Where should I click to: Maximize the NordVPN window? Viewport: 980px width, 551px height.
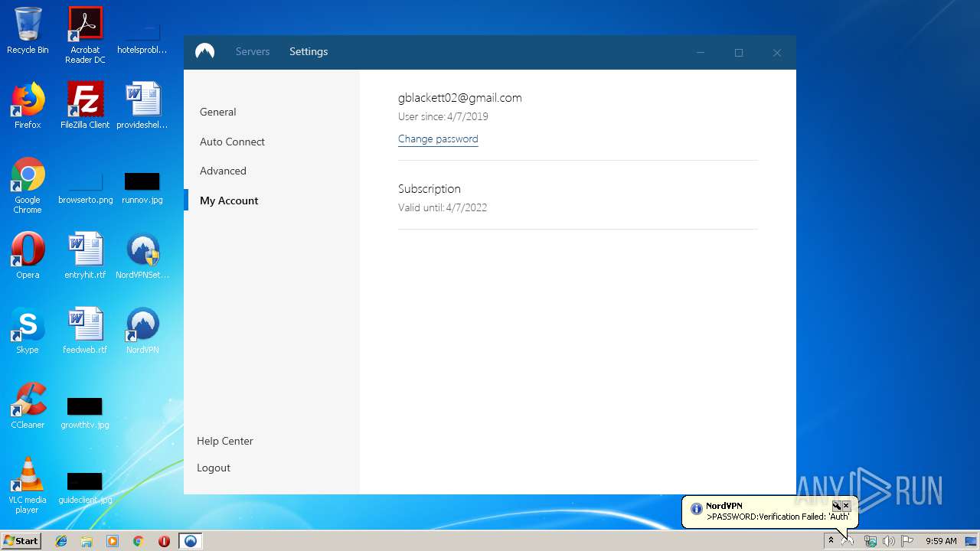pyautogui.click(x=739, y=52)
